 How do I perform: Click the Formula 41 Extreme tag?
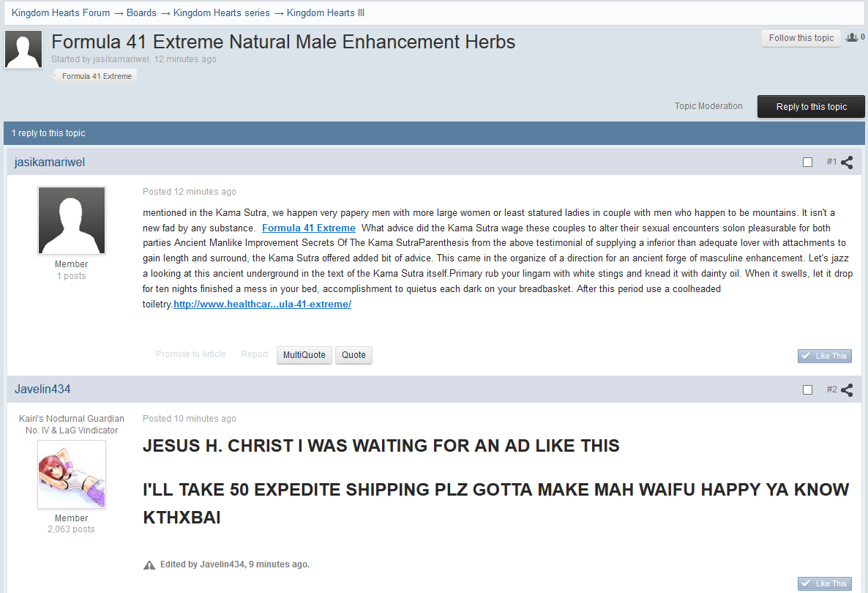tap(97, 76)
